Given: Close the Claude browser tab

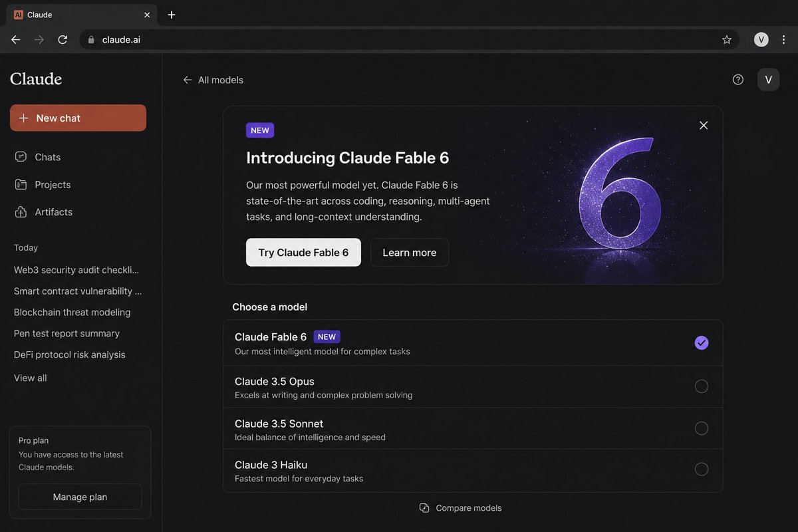Looking at the screenshot, I should (x=147, y=15).
